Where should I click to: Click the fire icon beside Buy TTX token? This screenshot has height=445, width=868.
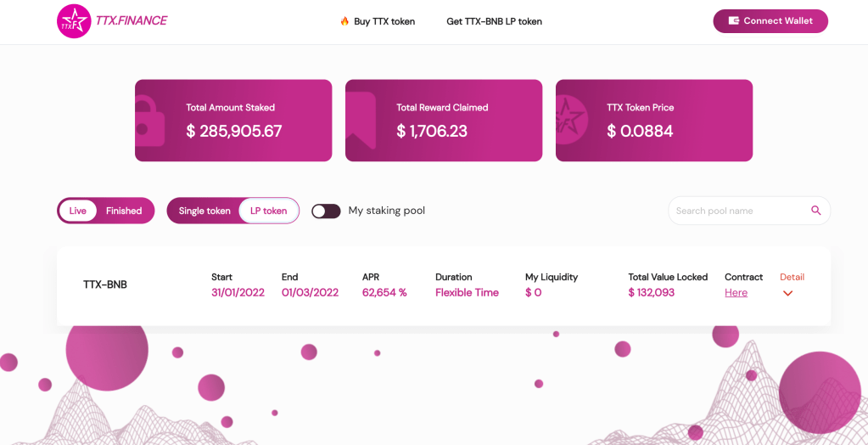344,21
